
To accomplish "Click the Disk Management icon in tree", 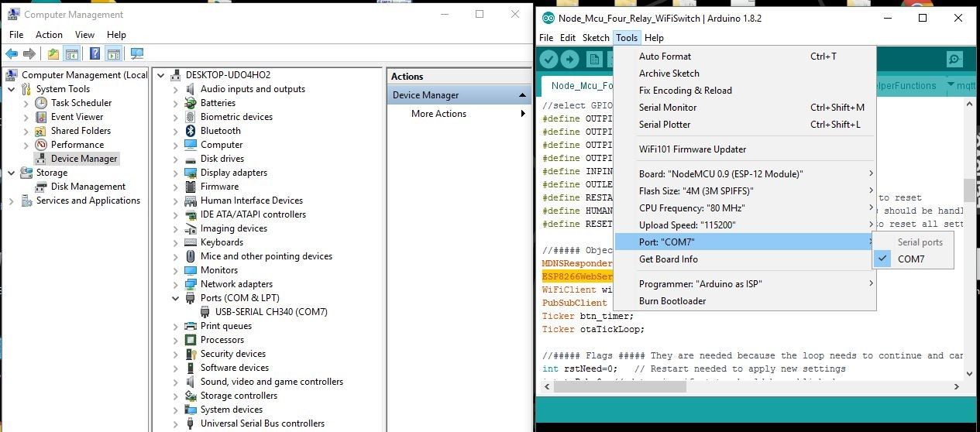I will pos(41,187).
